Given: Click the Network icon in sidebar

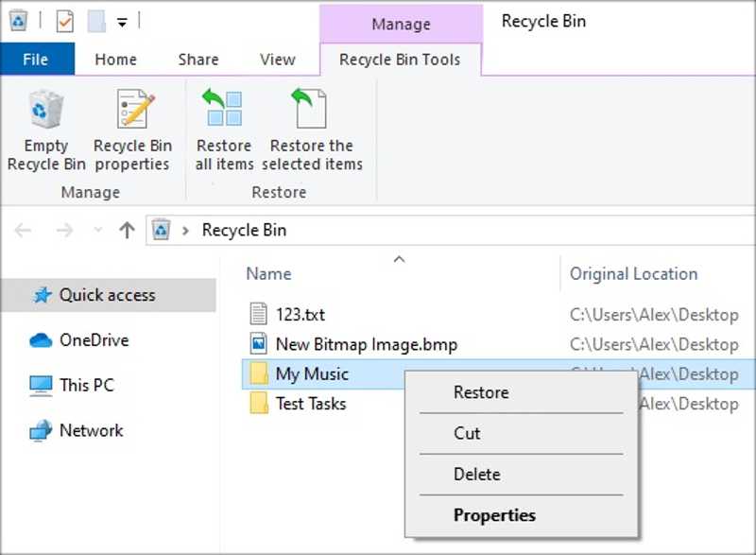Looking at the screenshot, I should [41, 430].
